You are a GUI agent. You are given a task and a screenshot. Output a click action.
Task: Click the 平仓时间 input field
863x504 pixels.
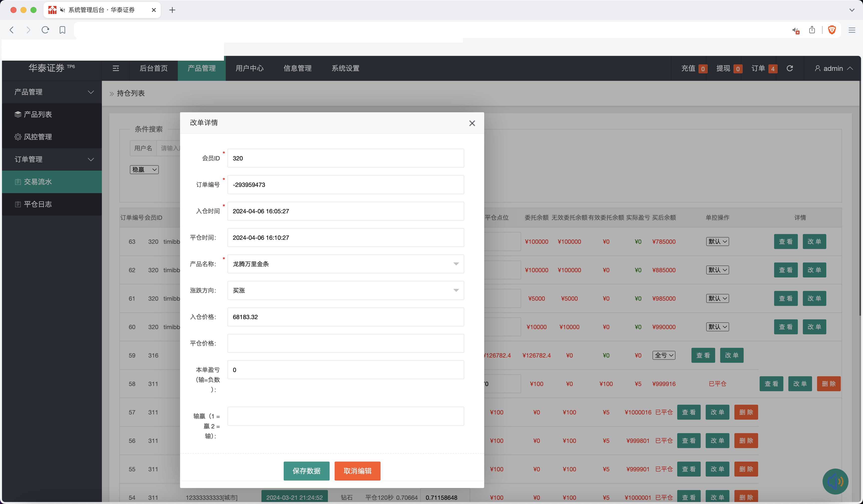[346, 238]
